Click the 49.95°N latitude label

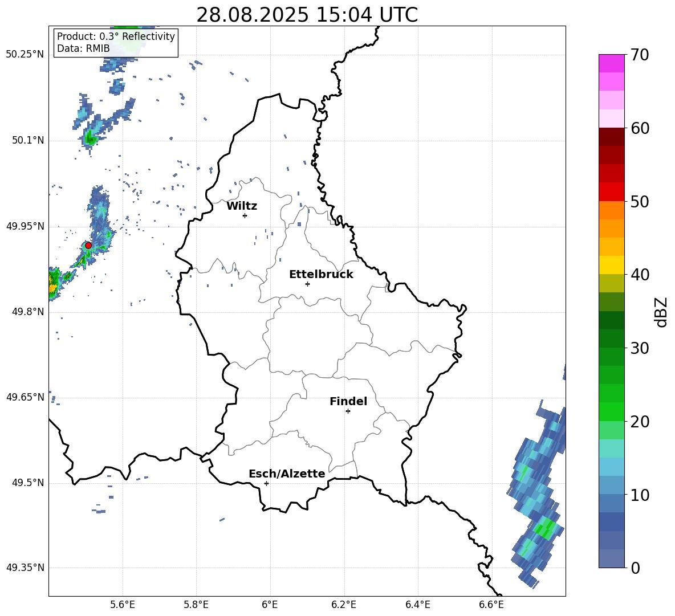coord(25,226)
